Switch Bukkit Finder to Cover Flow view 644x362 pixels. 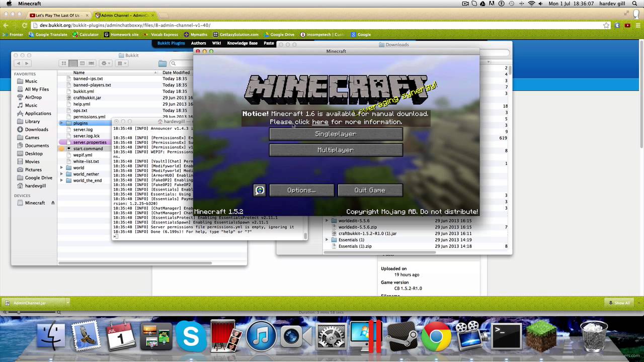pos(91,63)
